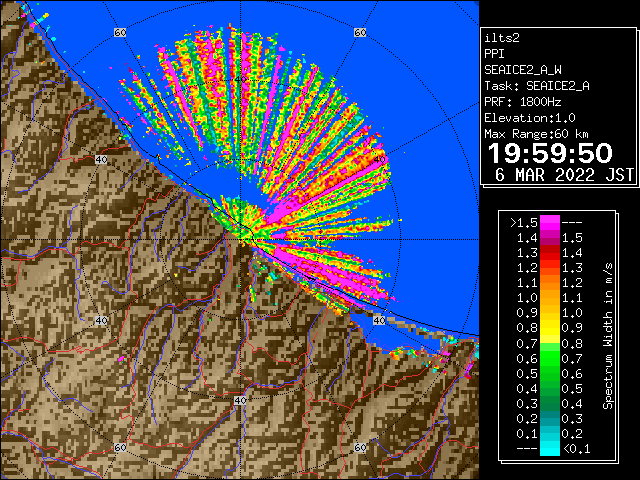Click the 40 km label on land, west-northwest

tap(101, 160)
